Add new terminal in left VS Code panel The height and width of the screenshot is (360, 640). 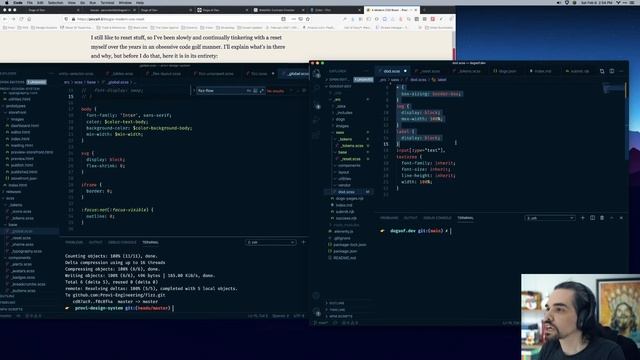click(303, 242)
